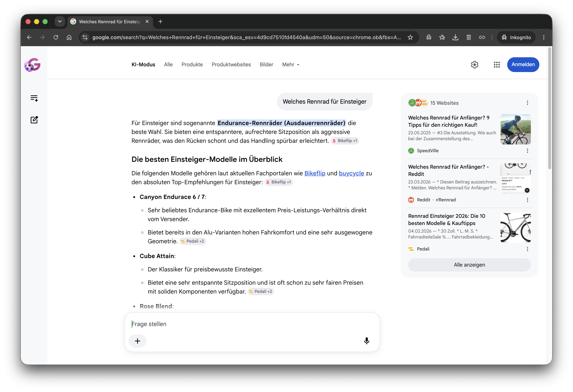
Task: Click the chain link extension icon
Action: coord(482,37)
